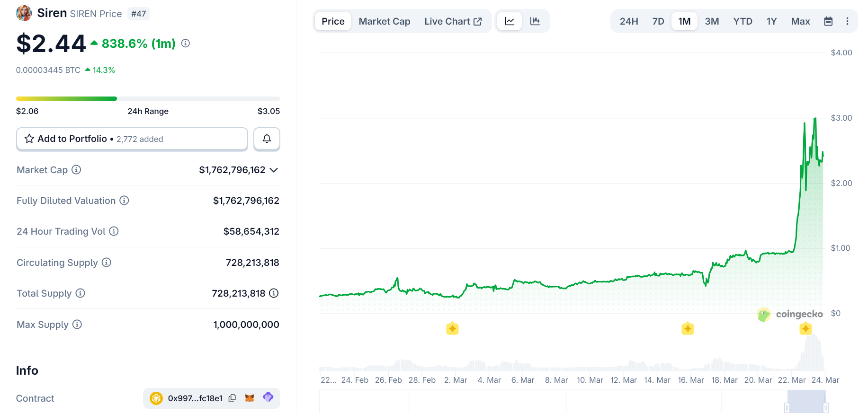The width and height of the screenshot is (868, 413).
Task: Copy the contract address
Action: click(x=232, y=398)
